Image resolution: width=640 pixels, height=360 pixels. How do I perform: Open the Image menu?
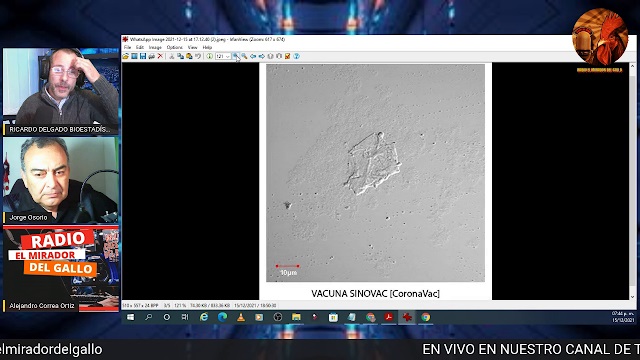(x=155, y=47)
